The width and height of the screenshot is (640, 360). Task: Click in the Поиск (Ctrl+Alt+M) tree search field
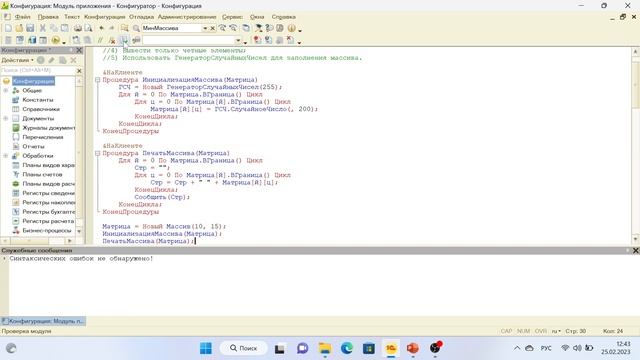pos(38,71)
